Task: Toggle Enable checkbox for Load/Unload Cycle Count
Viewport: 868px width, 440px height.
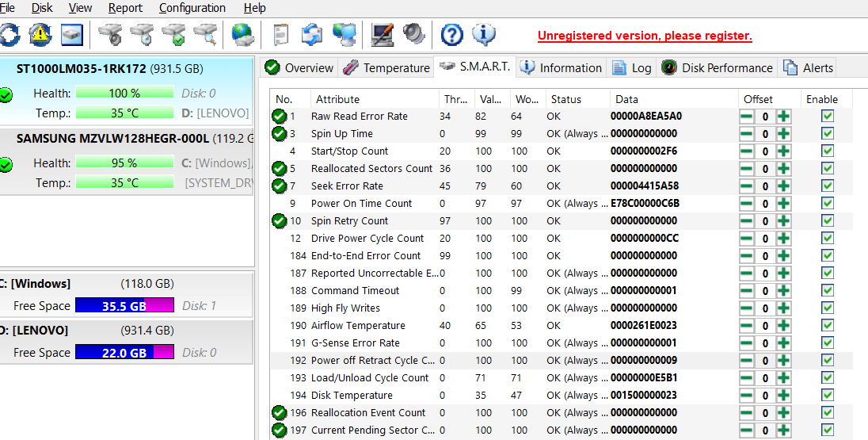Action: pyautogui.click(x=828, y=378)
